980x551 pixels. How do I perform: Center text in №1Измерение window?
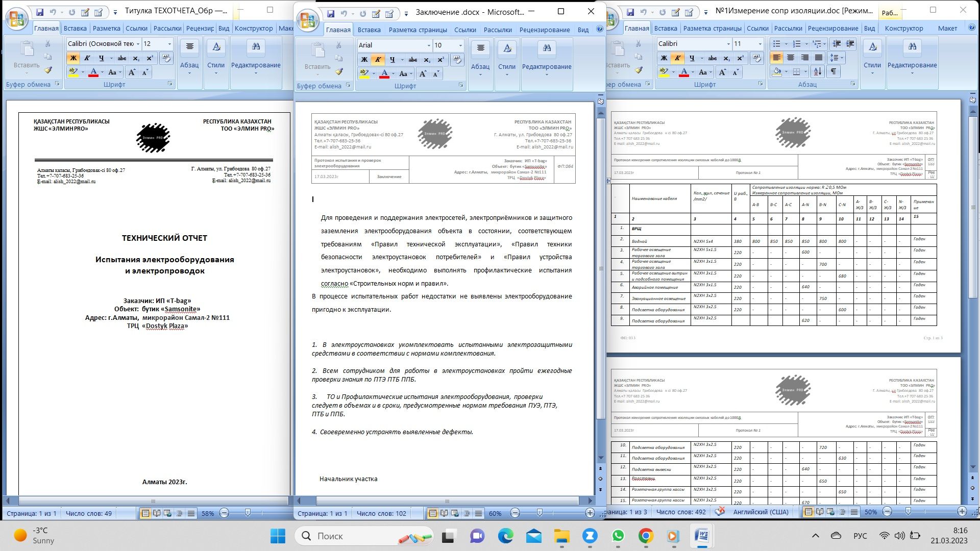791,58
